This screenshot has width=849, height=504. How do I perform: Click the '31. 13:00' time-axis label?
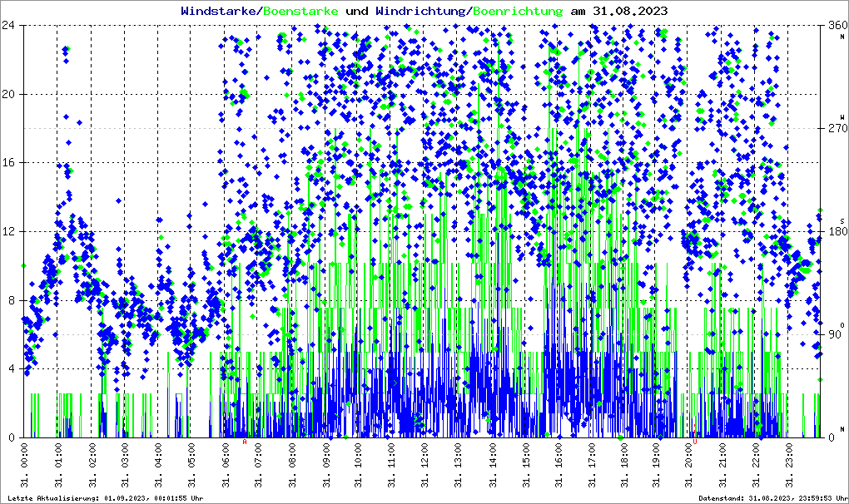point(458,465)
